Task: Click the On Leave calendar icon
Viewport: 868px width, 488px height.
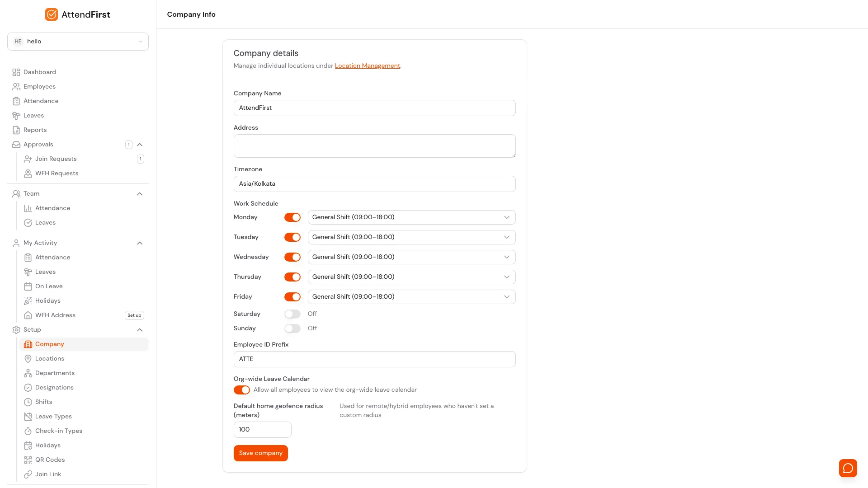Action: pos(28,286)
